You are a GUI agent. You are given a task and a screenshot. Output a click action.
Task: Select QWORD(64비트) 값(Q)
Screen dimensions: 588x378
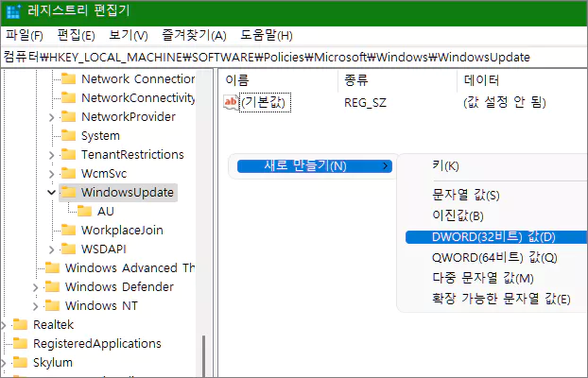[x=495, y=257]
